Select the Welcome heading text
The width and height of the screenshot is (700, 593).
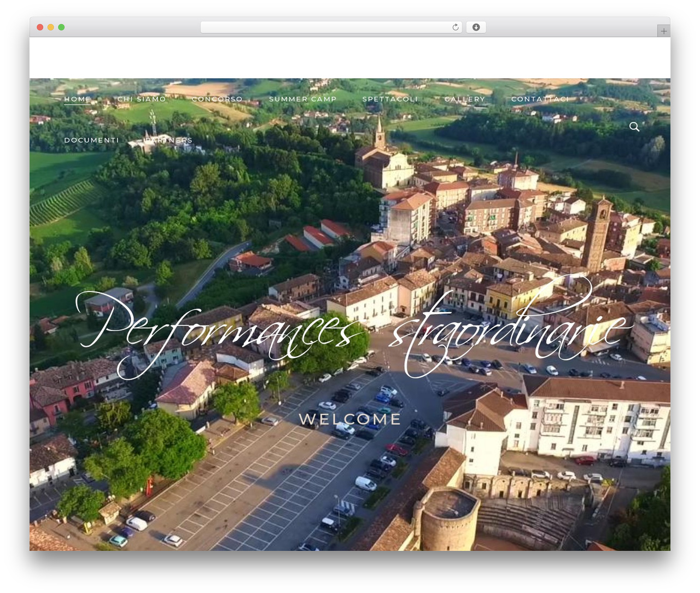(x=350, y=419)
